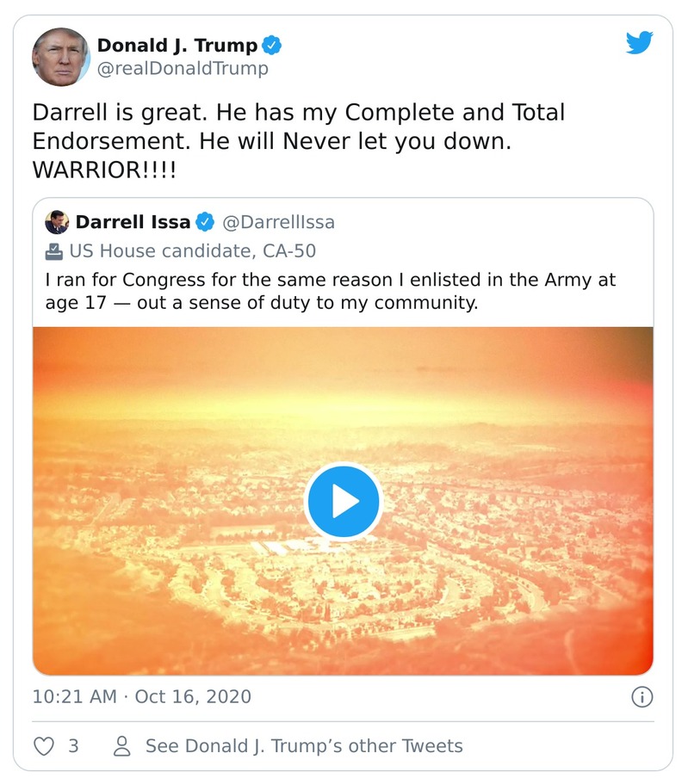Viewport: 688px width, 784px height.
Task: Play the embedded video
Action: coord(343,502)
